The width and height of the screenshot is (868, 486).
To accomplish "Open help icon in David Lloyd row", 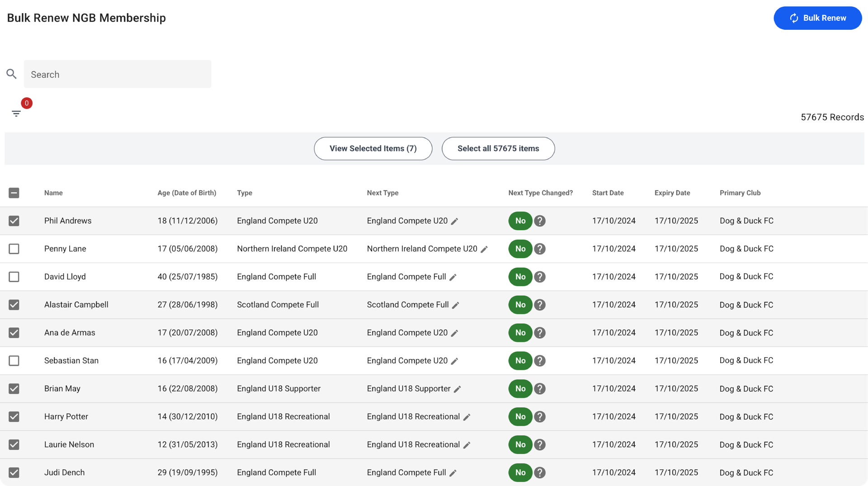I will 539,277.
